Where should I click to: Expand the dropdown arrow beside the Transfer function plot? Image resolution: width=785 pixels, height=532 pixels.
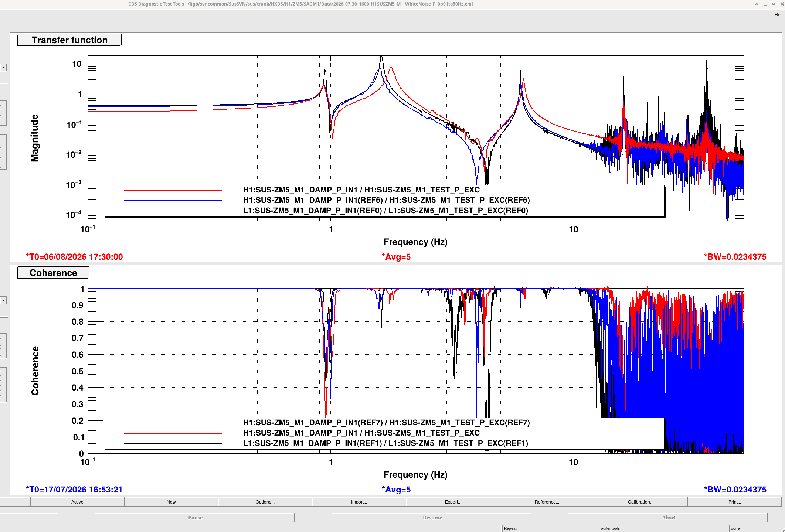click(x=3, y=68)
